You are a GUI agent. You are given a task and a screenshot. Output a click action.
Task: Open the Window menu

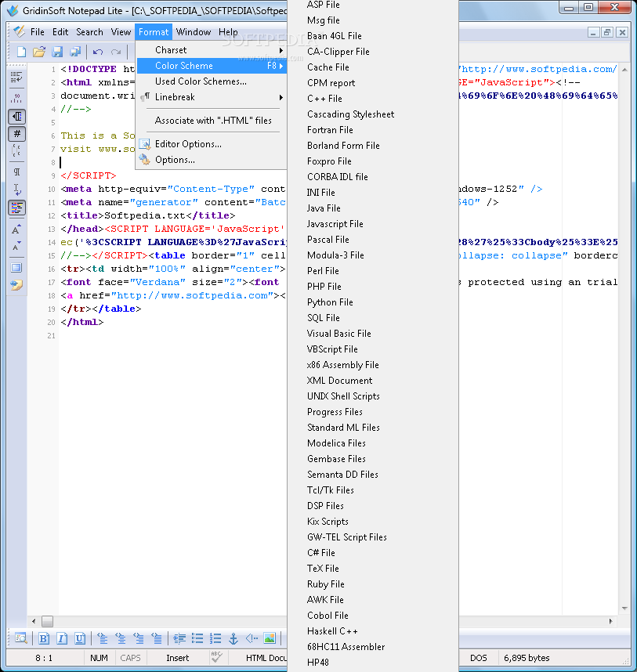pos(194,32)
